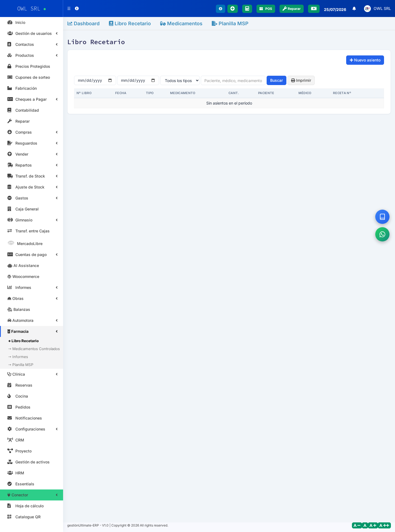The image size is (395, 532).
Task: Increase font size with A++ button
Action: pyautogui.click(x=384, y=525)
